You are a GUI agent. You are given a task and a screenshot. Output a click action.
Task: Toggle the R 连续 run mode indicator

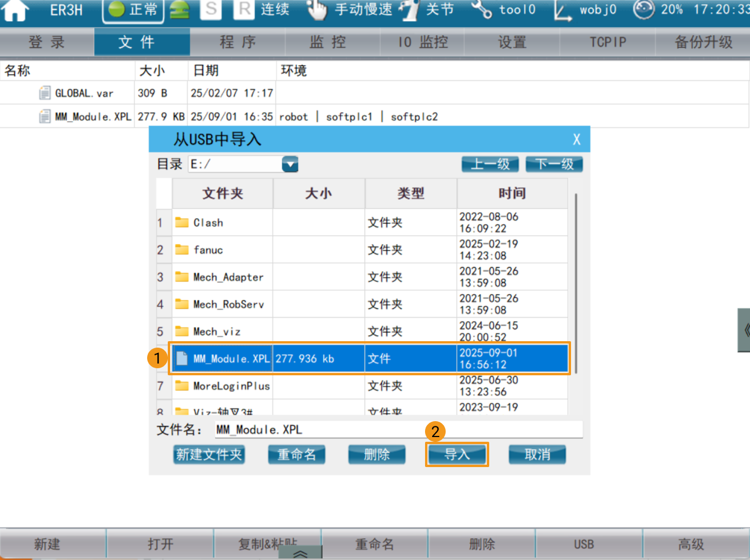click(244, 10)
